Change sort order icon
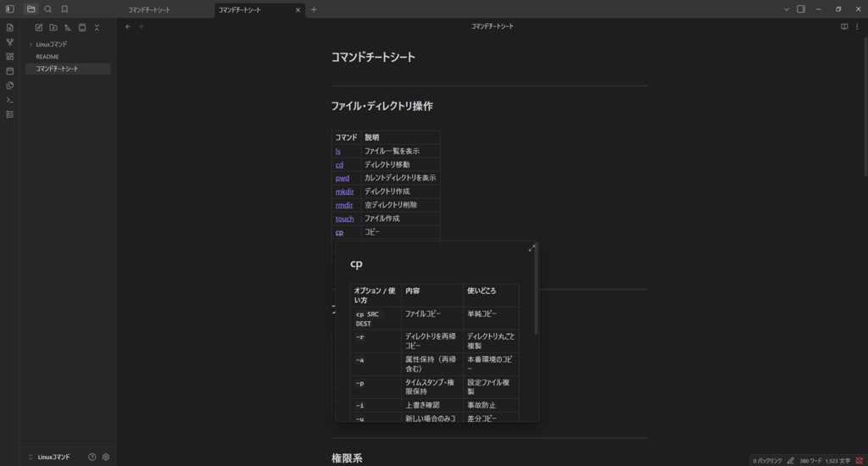Image resolution: width=868 pixels, height=466 pixels. pyautogui.click(x=68, y=28)
